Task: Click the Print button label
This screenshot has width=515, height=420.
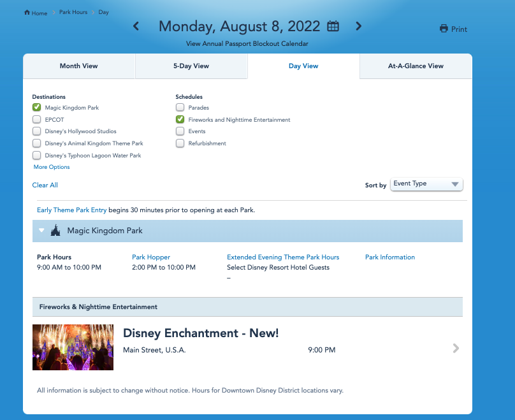Action: pyautogui.click(x=459, y=29)
